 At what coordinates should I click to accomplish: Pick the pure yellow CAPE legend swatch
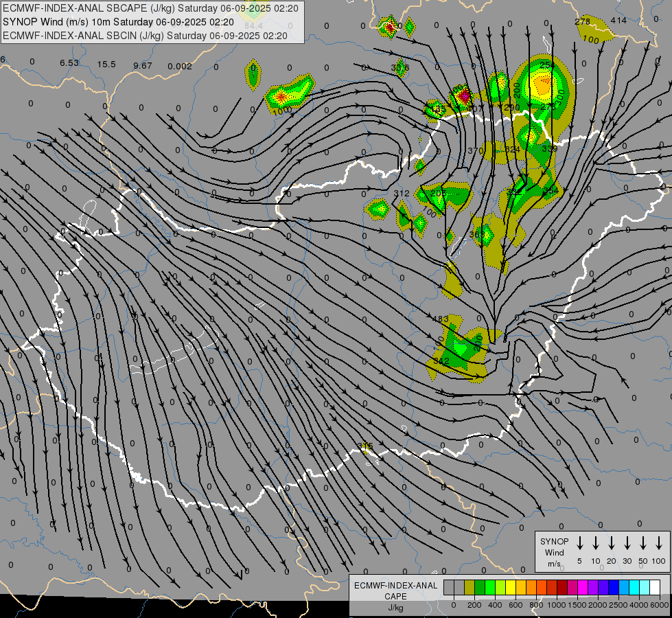(511, 587)
